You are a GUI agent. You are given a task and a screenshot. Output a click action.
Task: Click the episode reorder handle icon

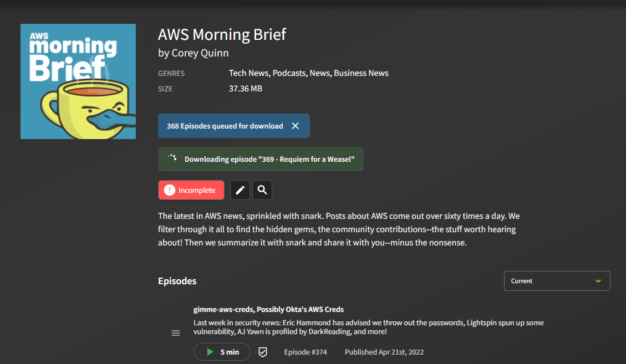(176, 333)
